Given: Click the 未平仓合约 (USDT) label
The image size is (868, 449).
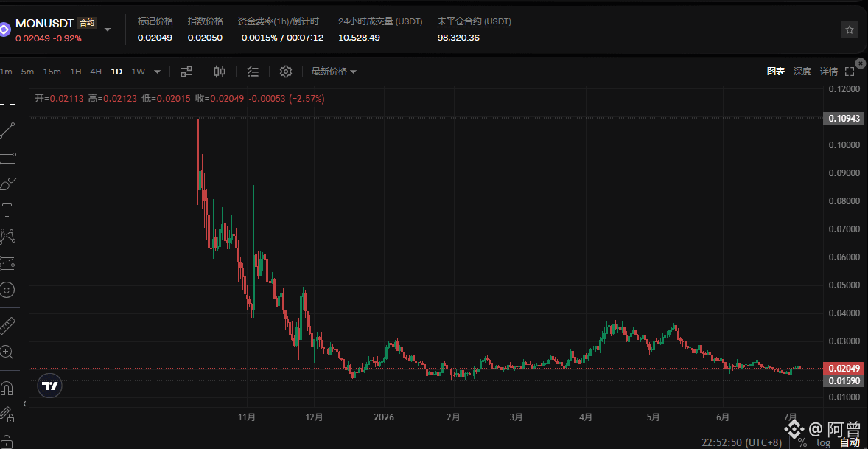Looking at the screenshot, I should [475, 21].
